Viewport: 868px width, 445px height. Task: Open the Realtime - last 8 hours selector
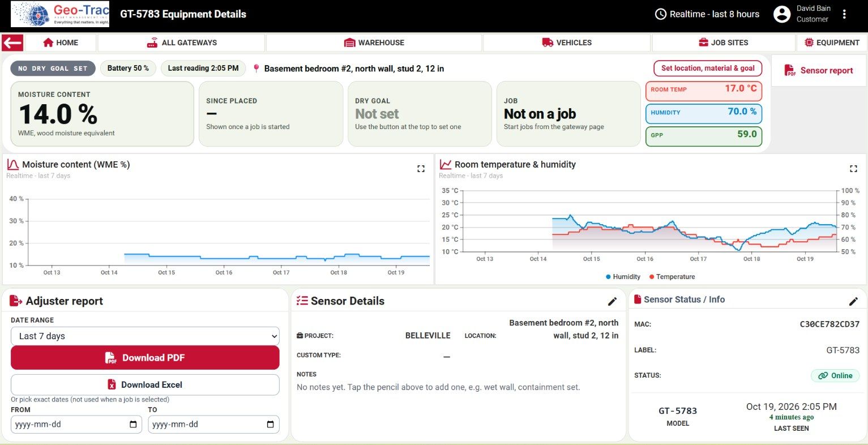coord(707,14)
